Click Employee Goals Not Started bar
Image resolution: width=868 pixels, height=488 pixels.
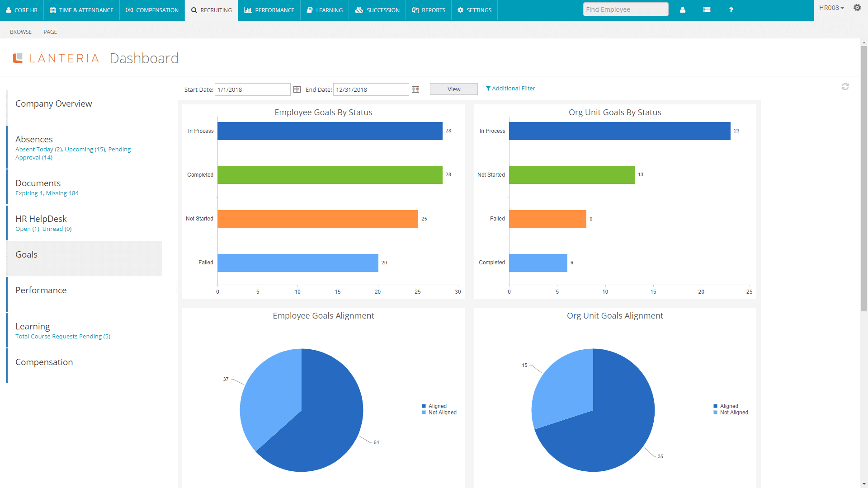click(x=317, y=219)
